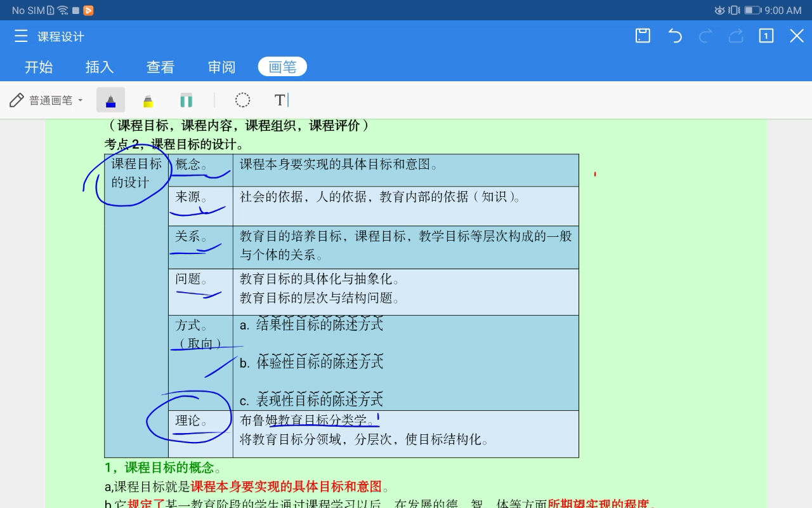This screenshot has width=812, height=508.
Task: Open the page count indicator icon
Action: (766, 36)
